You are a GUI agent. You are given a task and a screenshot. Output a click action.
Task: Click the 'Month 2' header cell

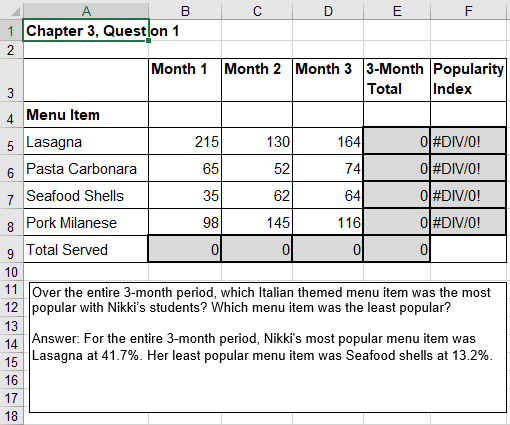point(257,80)
